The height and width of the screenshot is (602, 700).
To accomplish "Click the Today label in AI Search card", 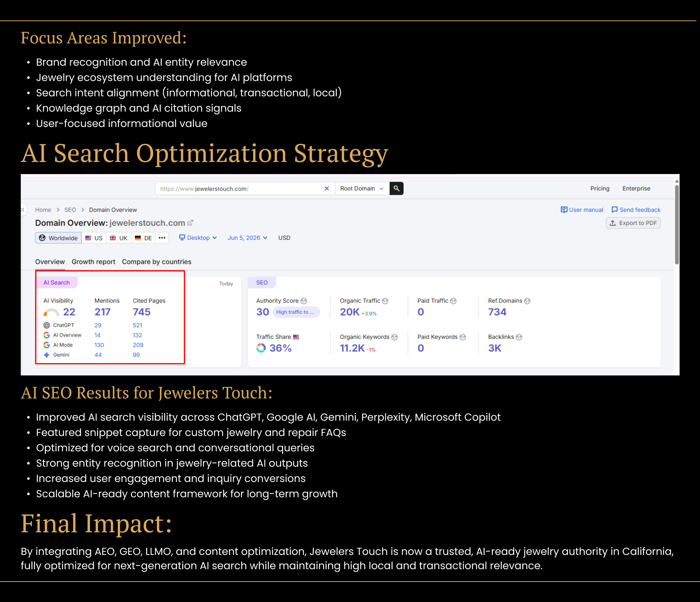I will click(226, 283).
